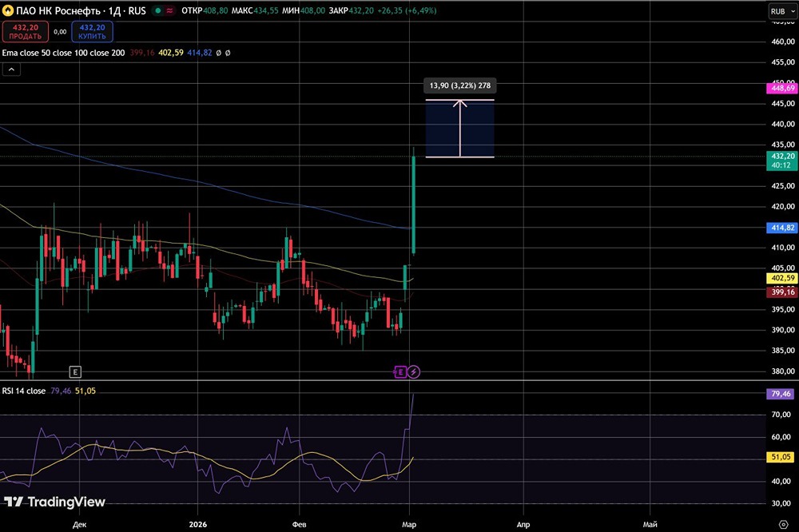799x532 pixels.
Task: Click the green 432,20 current price label
Action: coord(782,161)
